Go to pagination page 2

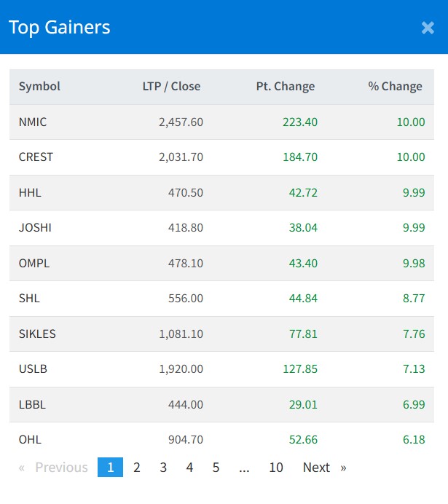pos(137,468)
